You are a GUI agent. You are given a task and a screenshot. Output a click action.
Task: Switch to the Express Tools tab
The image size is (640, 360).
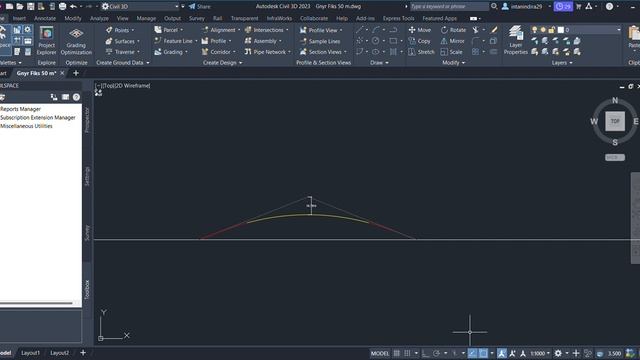pyautogui.click(x=398, y=18)
